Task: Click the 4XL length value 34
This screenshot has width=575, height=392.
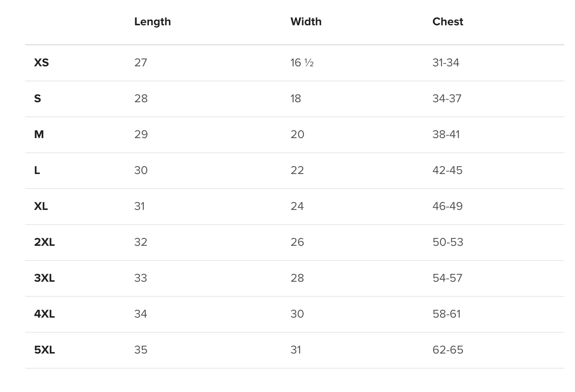Action: point(141,314)
